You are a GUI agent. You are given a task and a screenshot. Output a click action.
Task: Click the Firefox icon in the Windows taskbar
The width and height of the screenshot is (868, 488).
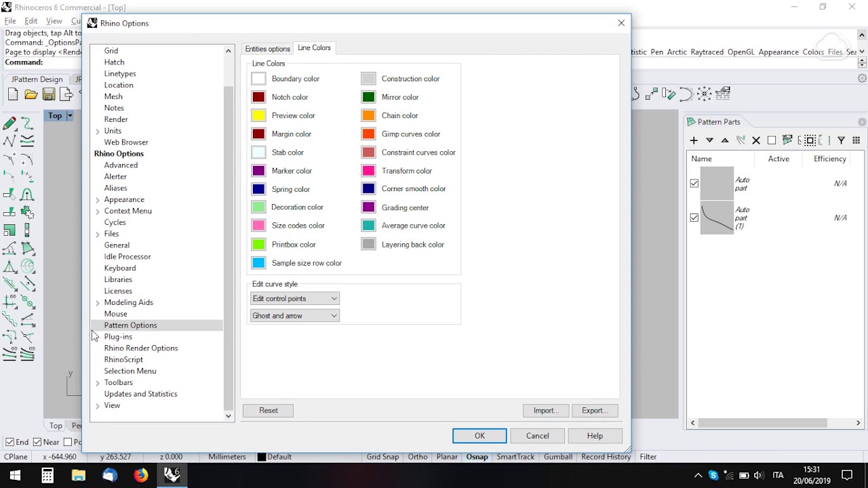click(x=140, y=475)
